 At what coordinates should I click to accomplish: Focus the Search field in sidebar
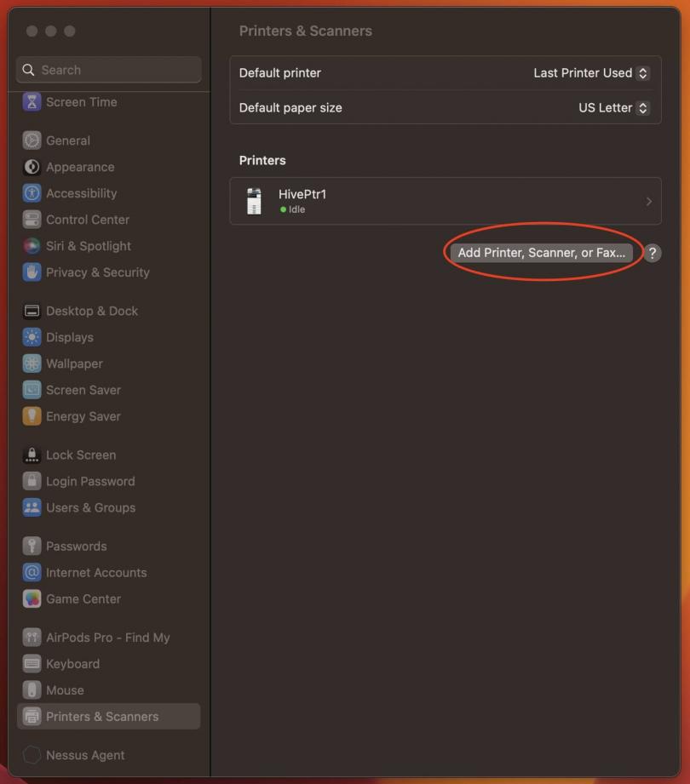click(108, 70)
